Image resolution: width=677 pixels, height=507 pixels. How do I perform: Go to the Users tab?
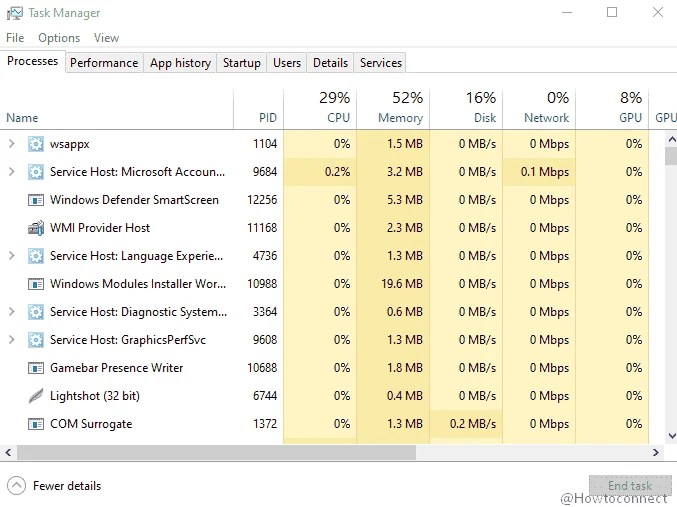(x=287, y=63)
